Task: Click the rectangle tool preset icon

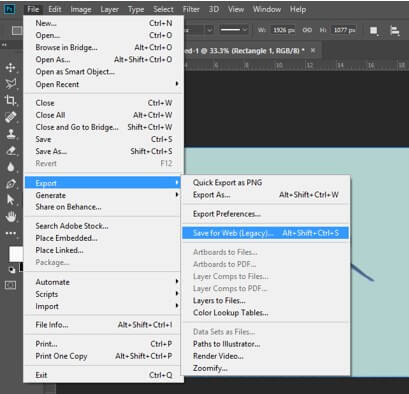Action: pos(17,31)
